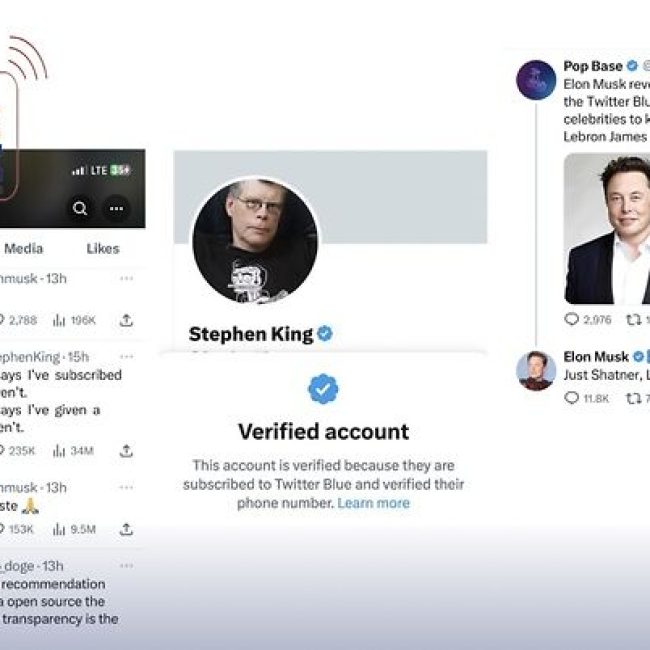This screenshot has height=650, width=650.
Task: Share the tweet with 34M views
Action: pyautogui.click(x=126, y=451)
